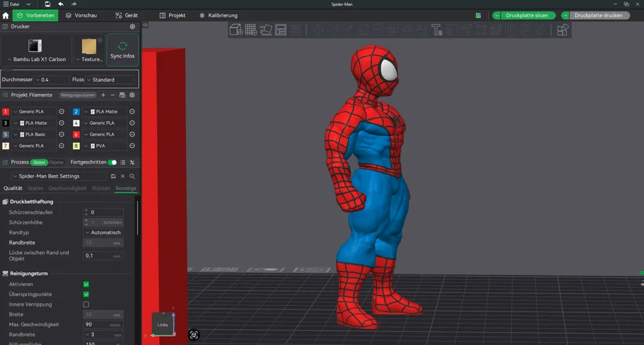
Task: Redo the last undone action
Action: [x=74, y=4]
